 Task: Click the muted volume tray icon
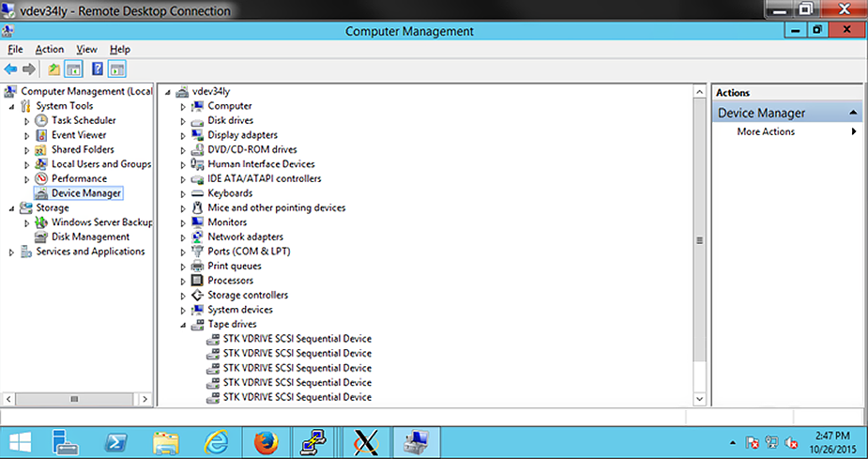coord(792,442)
